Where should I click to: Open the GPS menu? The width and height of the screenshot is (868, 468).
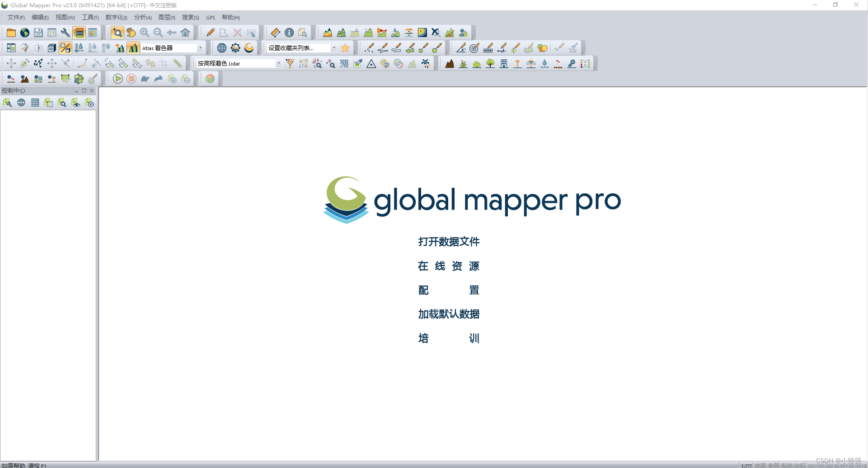211,18
